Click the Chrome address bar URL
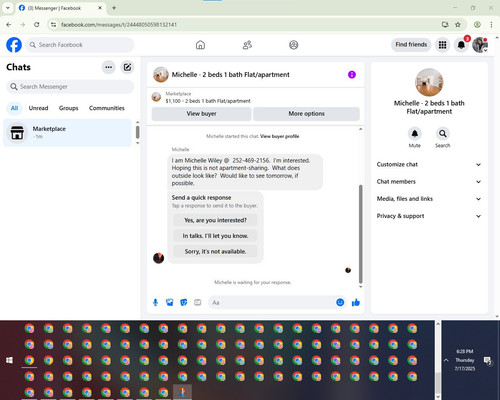Image resolution: width=500 pixels, height=400 pixels. (119, 25)
